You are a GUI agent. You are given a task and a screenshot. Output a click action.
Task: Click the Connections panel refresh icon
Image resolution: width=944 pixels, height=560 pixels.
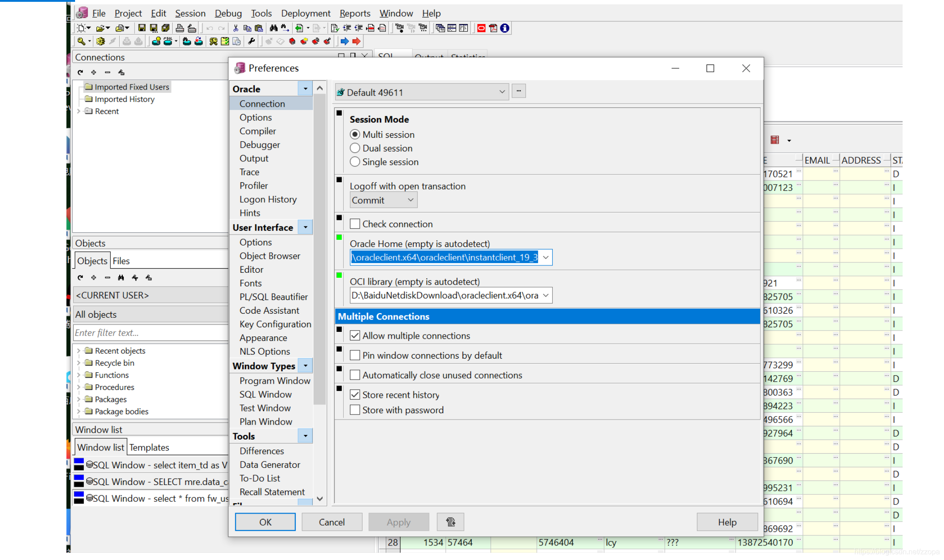80,72
